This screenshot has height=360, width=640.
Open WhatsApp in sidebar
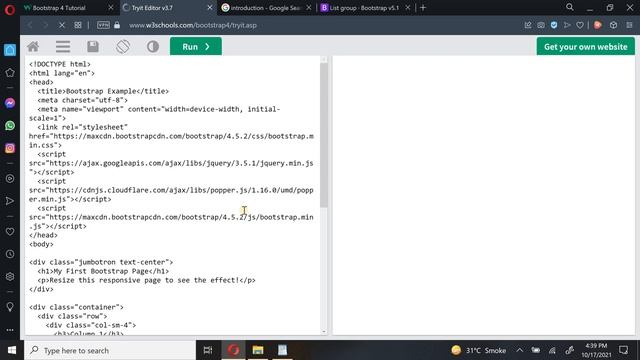pyautogui.click(x=10, y=125)
